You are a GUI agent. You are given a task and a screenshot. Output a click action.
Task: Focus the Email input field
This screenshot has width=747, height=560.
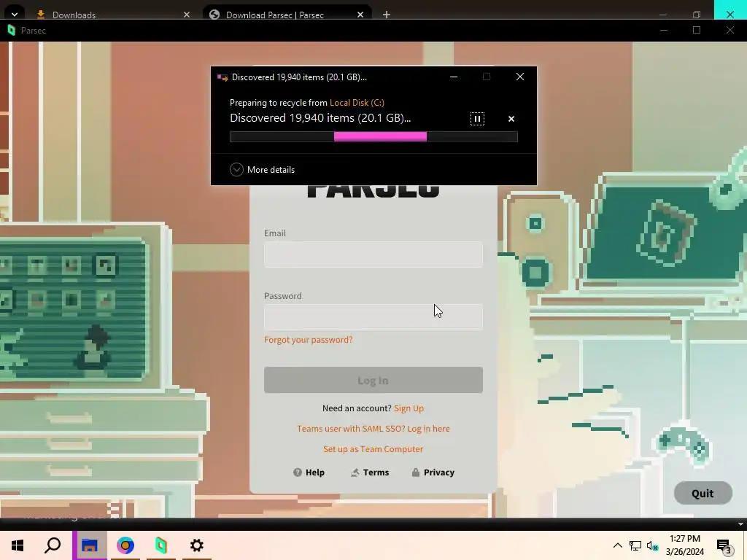tap(373, 254)
